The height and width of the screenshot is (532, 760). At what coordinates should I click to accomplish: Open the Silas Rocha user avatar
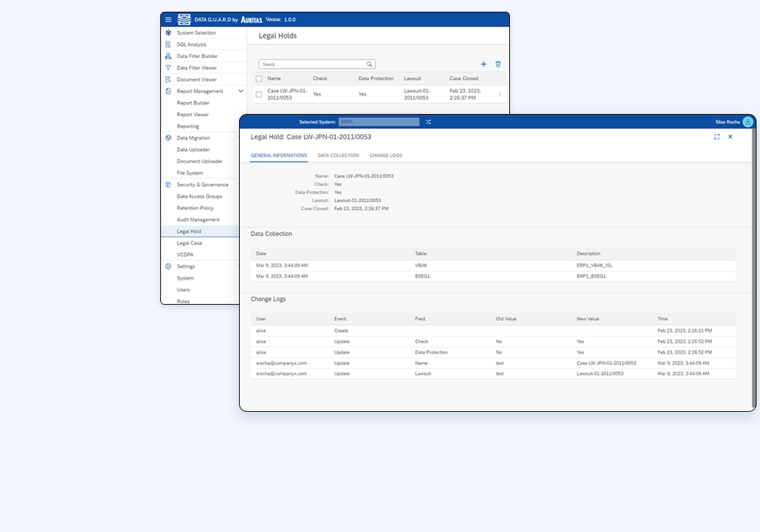[x=748, y=122]
